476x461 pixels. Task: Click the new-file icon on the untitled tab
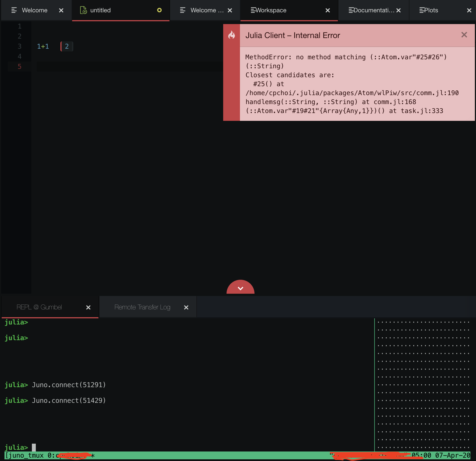coord(83,10)
